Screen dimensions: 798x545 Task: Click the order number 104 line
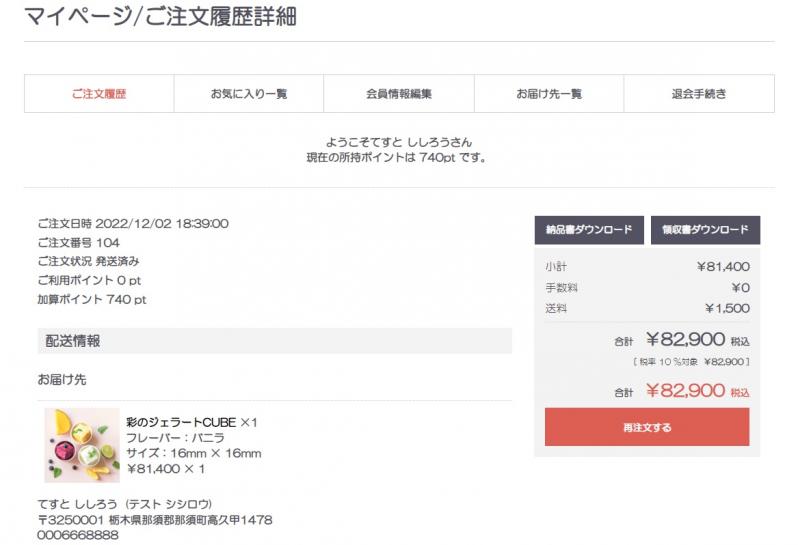click(79, 243)
